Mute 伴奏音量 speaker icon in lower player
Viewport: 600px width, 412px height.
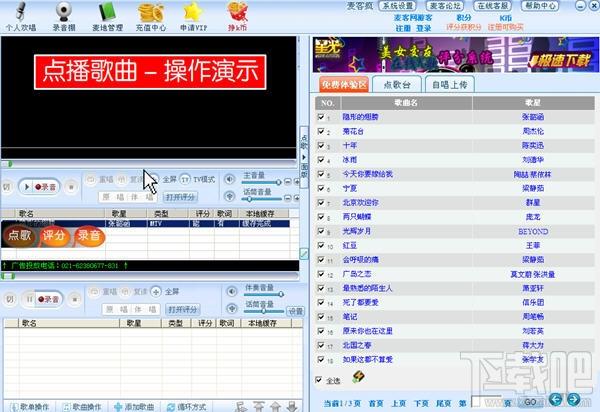[x=232, y=291]
